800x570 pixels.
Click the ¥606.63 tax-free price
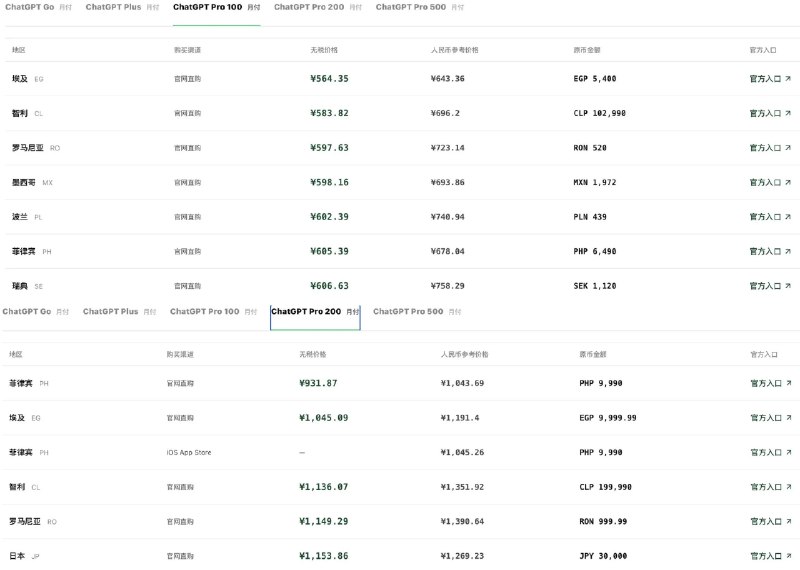click(329, 286)
